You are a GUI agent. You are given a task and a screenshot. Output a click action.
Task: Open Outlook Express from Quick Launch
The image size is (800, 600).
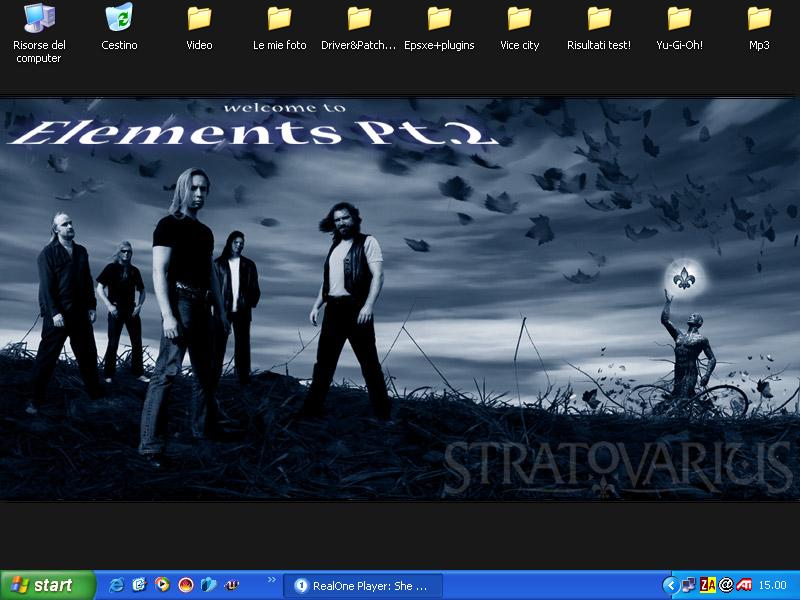pos(139,585)
